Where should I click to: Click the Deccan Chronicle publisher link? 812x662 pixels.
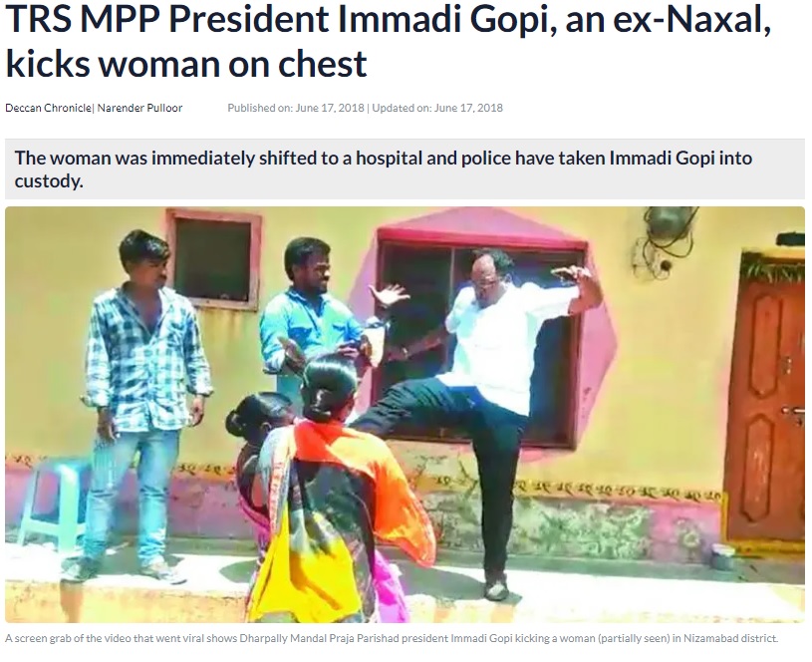tap(48, 108)
